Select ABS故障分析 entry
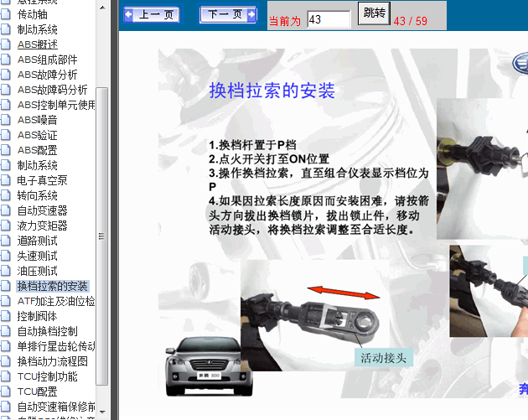This screenshot has width=528, height=420. [x=48, y=75]
